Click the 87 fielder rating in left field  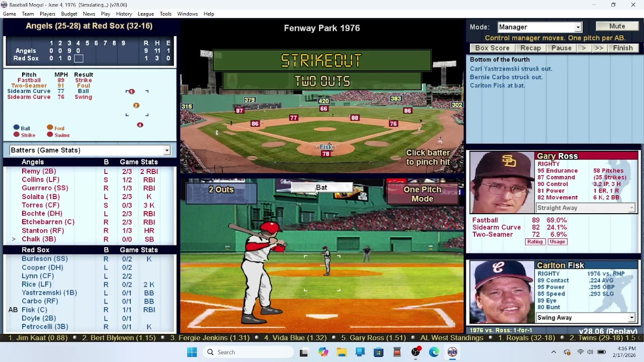(239, 111)
